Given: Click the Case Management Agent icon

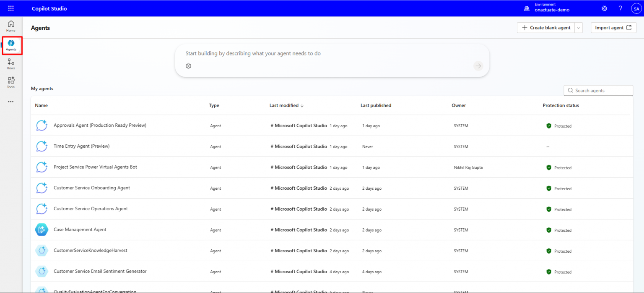Looking at the screenshot, I should point(42,230).
